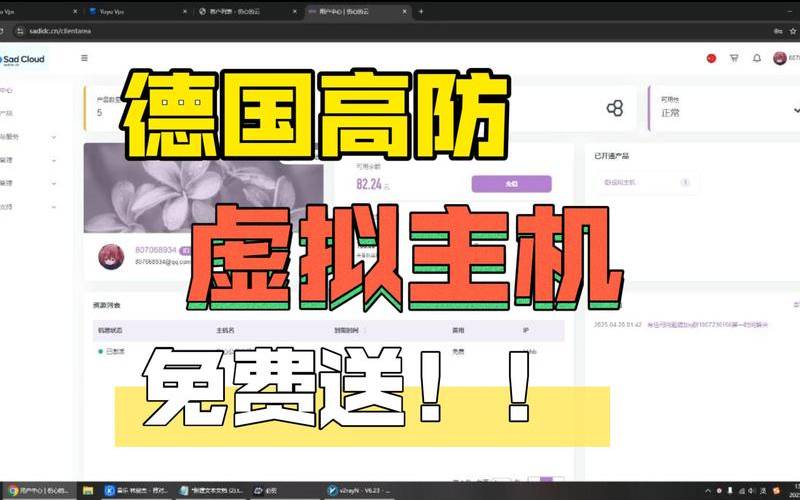Click the red round icon in header
The image size is (800, 500).
tap(711, 58)
